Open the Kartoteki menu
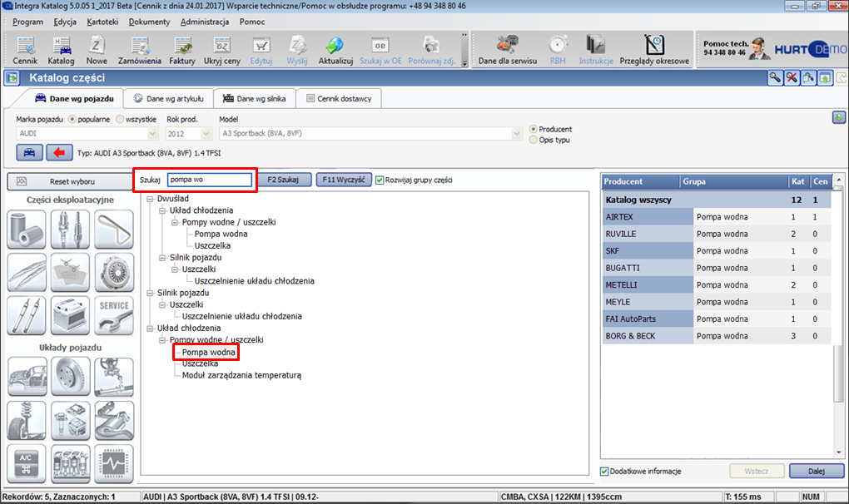This screenshot has width=849, height=504. pyautogui.click(x=102, y=22)
